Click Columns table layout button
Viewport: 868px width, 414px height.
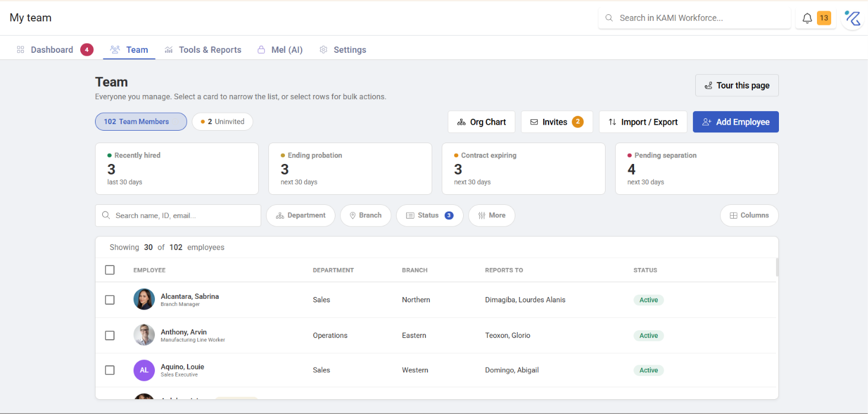(749, 216)
